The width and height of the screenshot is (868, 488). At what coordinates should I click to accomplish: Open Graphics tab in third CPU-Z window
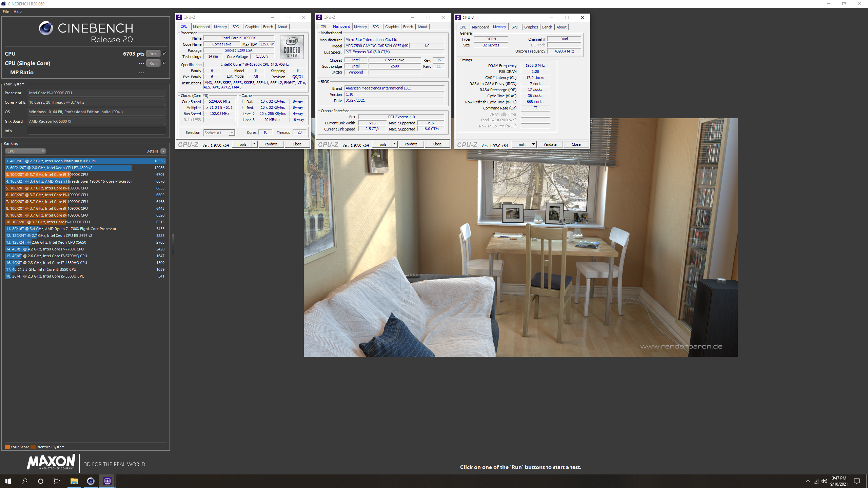[531, 27]
